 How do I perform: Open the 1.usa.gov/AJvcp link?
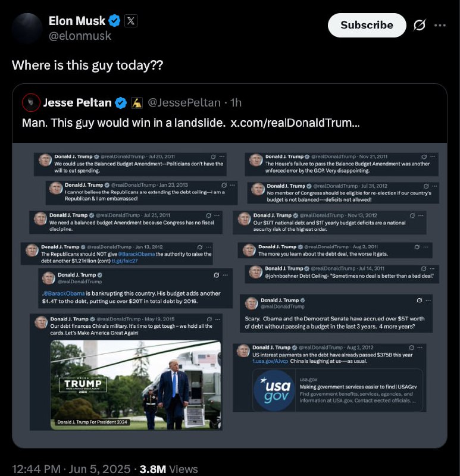click(270, 361)
